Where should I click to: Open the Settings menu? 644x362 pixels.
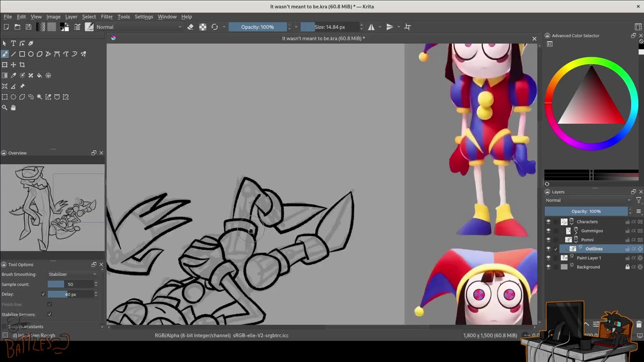point(143,17)
